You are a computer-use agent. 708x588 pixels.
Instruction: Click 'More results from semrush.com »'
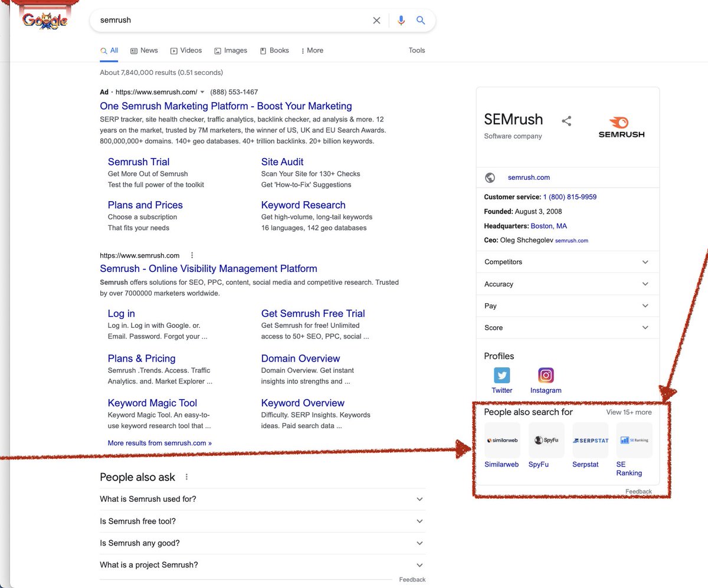160,443
